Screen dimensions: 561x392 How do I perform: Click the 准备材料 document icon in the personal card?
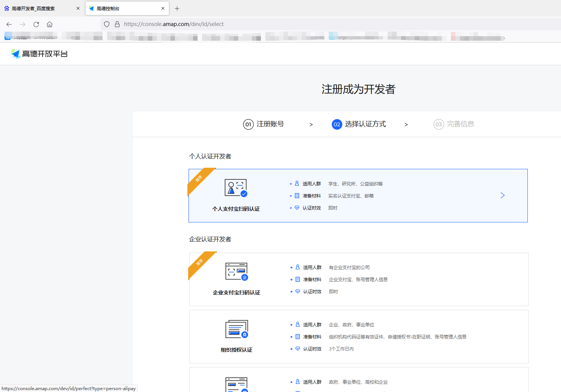tap(297, 196)
